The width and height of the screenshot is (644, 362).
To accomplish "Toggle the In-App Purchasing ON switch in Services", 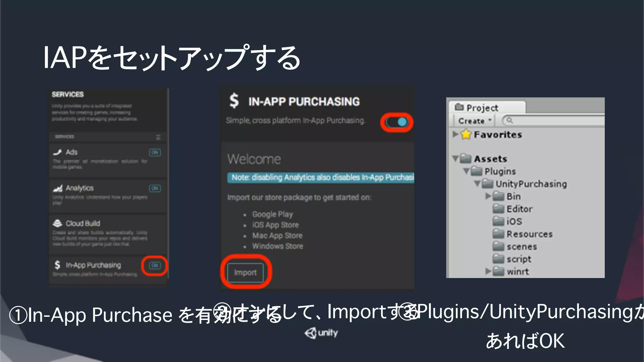I will click(155, 266).
